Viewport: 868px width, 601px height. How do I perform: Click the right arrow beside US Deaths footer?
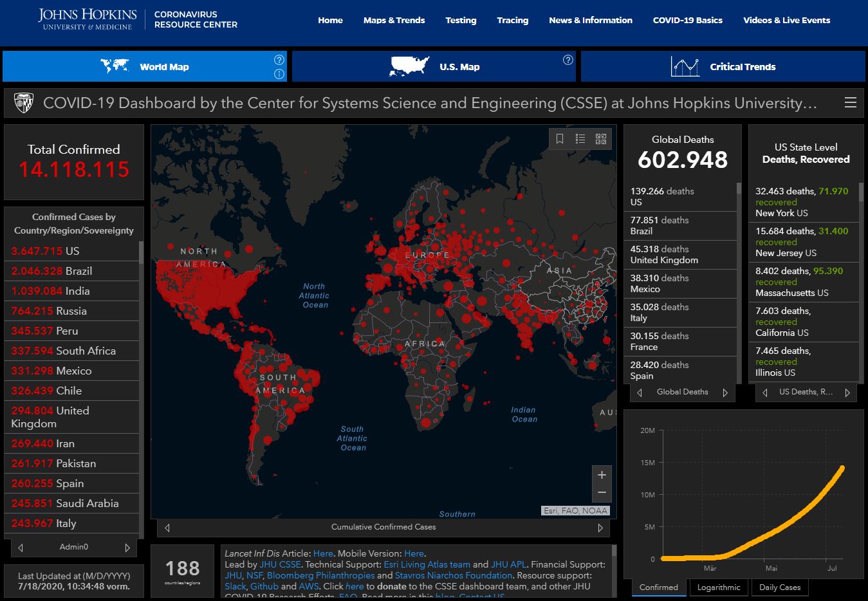(847, 393)
